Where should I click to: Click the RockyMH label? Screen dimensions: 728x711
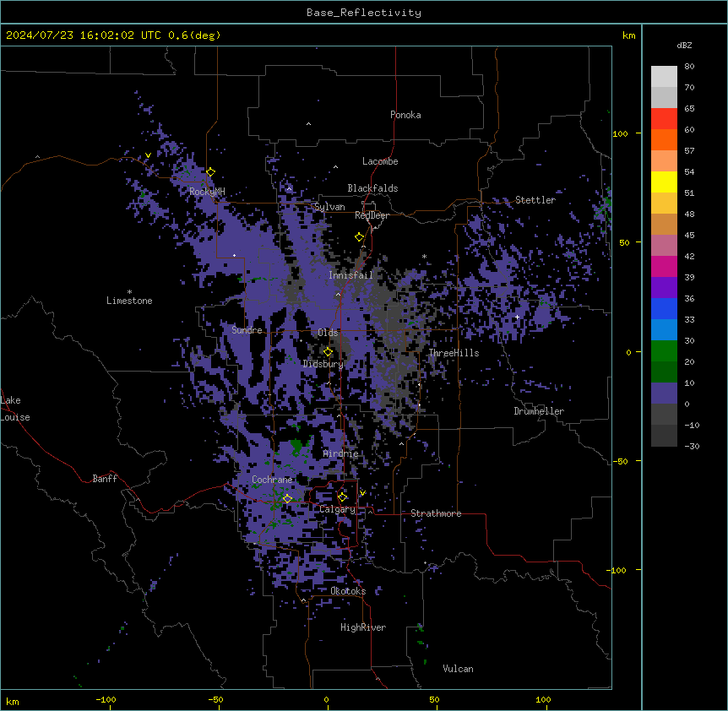point(207,191)
